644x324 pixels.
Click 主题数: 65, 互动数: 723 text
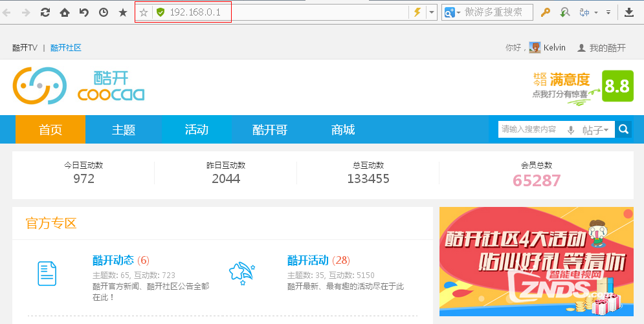pos(134,275)
